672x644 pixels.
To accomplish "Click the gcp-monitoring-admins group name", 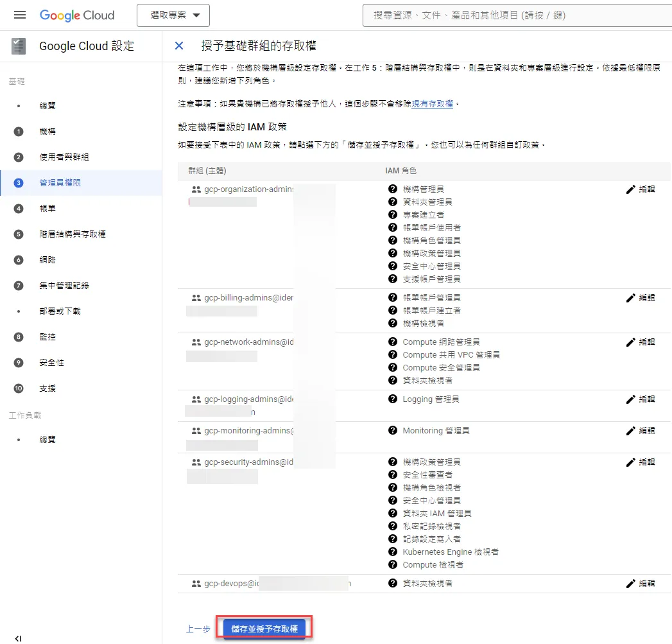I will coord(249,430).
